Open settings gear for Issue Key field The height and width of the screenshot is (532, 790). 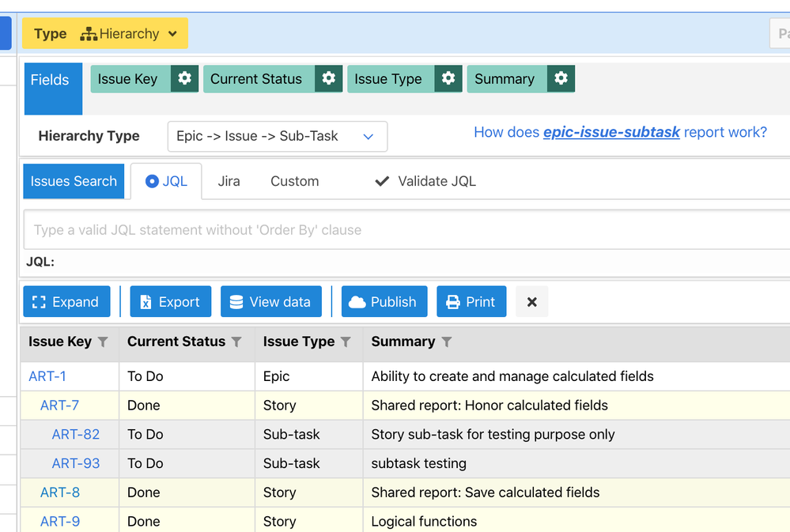click(x=184, y=79)
